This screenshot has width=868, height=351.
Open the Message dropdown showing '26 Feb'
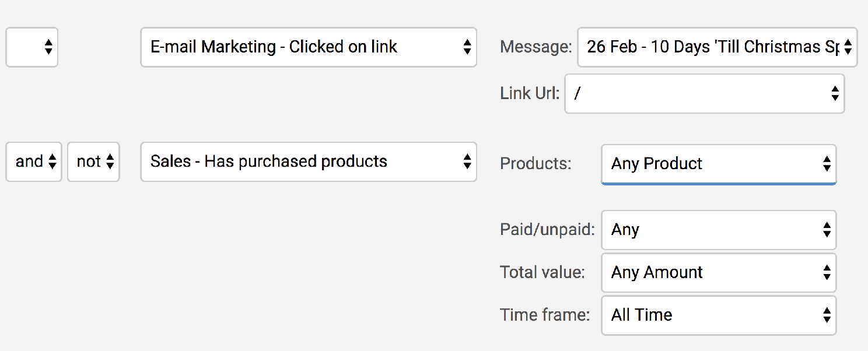point(717,47)
